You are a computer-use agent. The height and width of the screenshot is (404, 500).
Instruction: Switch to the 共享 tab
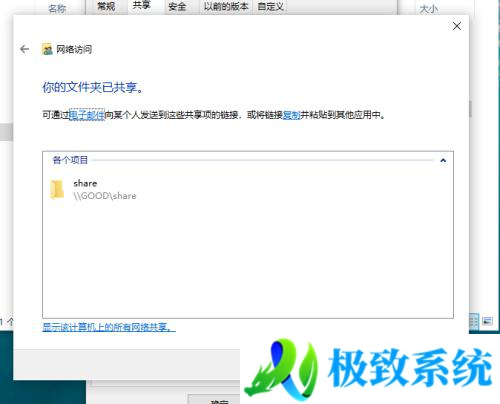point(142,6)
